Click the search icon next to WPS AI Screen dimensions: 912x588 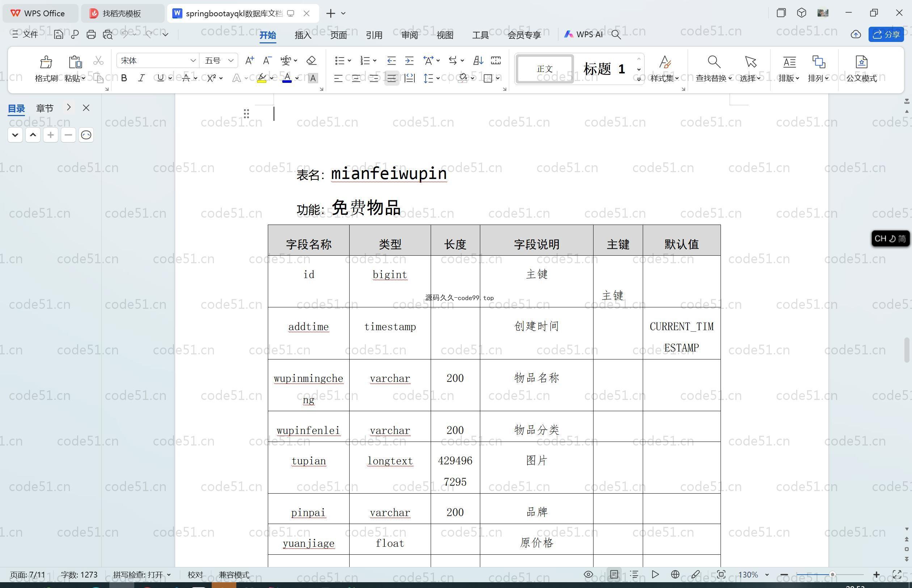[x=616, y=35]
